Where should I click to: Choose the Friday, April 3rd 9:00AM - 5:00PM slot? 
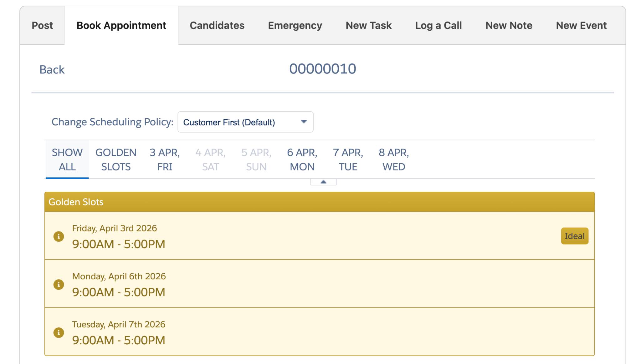[x=320, y=236]
